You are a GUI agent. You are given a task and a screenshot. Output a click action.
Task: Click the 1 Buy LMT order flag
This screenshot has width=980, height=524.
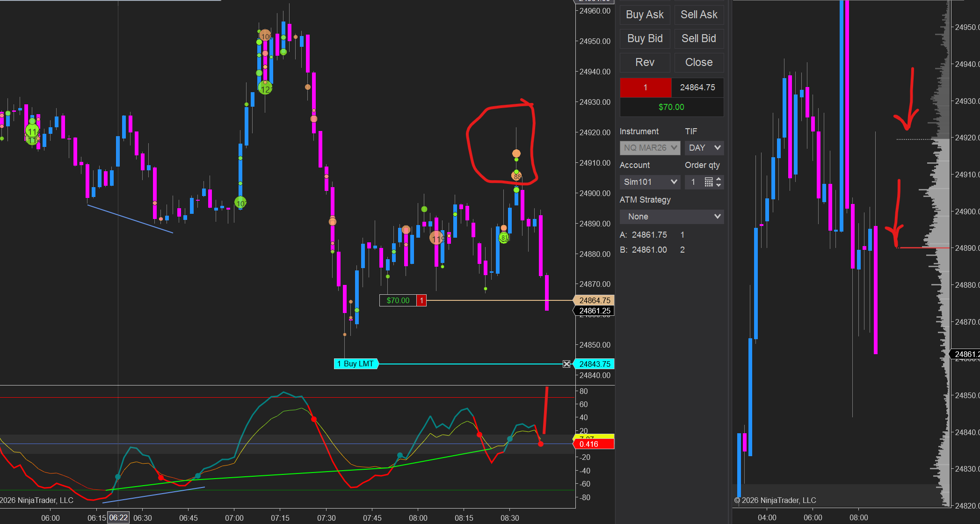pos(356,364)
